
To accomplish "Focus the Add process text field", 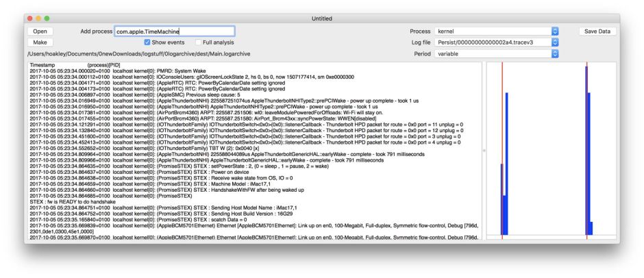I will pyautogui.click(x=174, y=31).
